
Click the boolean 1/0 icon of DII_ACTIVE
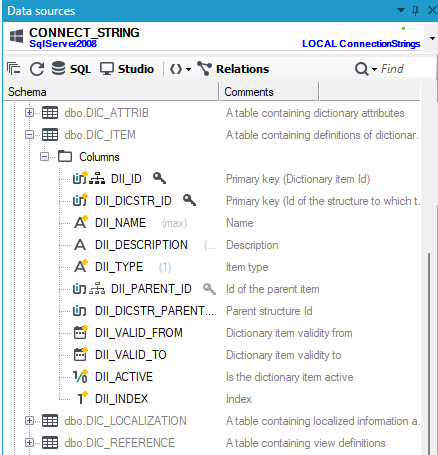(81, 376)
